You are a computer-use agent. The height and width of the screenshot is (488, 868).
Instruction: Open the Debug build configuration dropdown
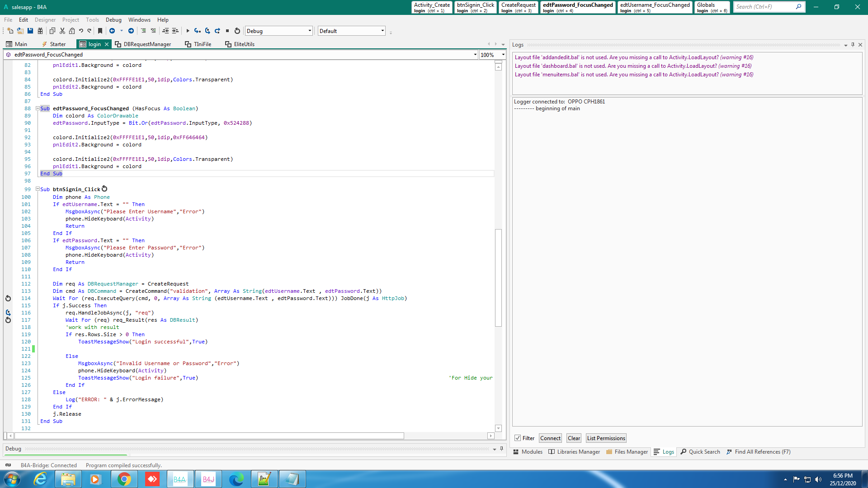pyautogui.click(x=310, y=31)
